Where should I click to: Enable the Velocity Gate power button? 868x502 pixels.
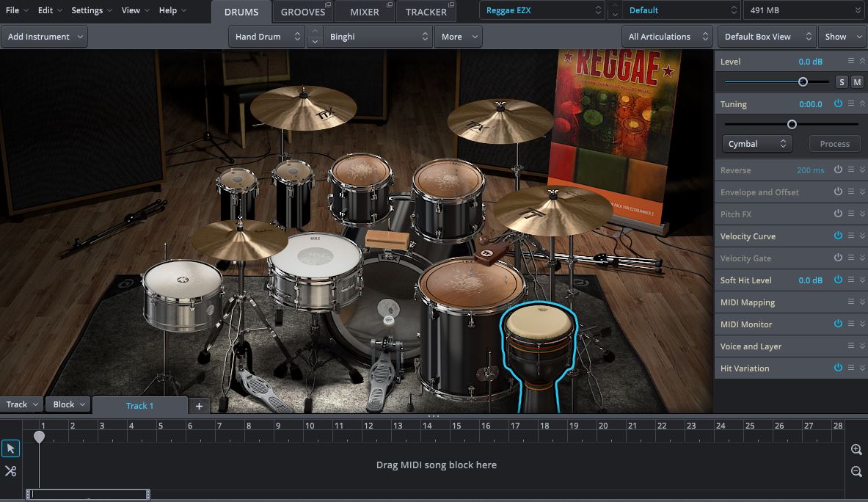click(x=838, y=258)
